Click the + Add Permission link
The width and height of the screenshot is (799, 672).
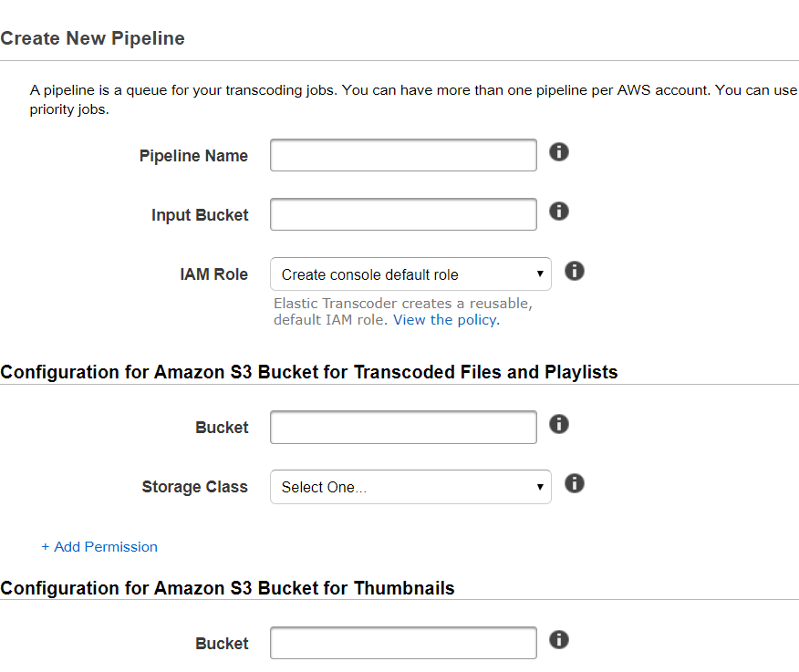99,547
